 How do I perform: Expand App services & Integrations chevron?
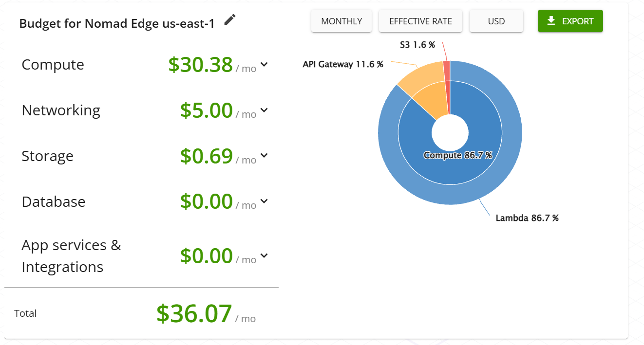click(264, 255)
